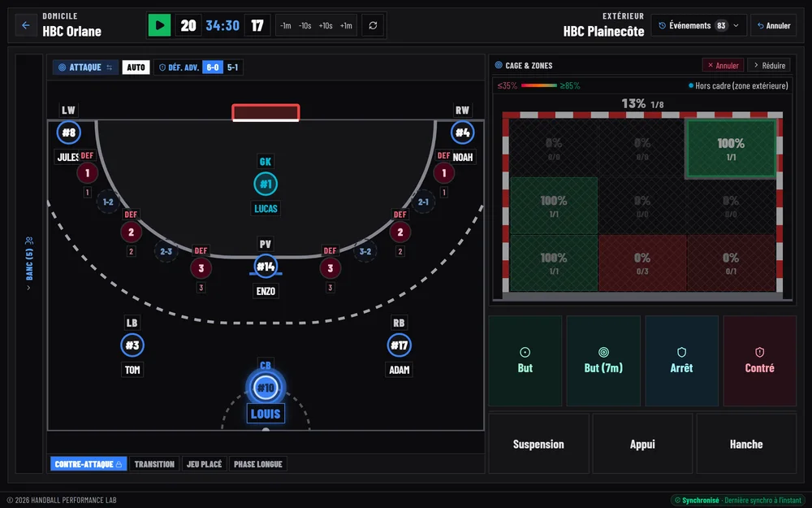Record a Contré blocked outcome
Viewport: 812px width, 508px height.
[x=760, y=361]
